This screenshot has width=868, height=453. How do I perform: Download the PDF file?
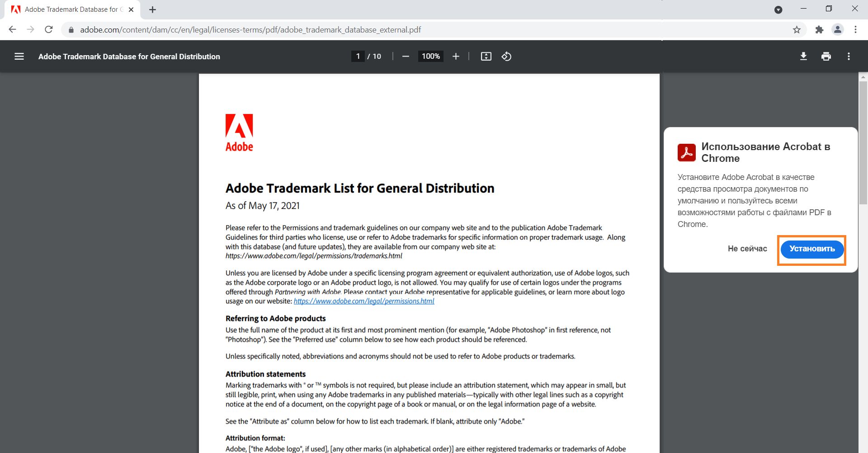803,57
